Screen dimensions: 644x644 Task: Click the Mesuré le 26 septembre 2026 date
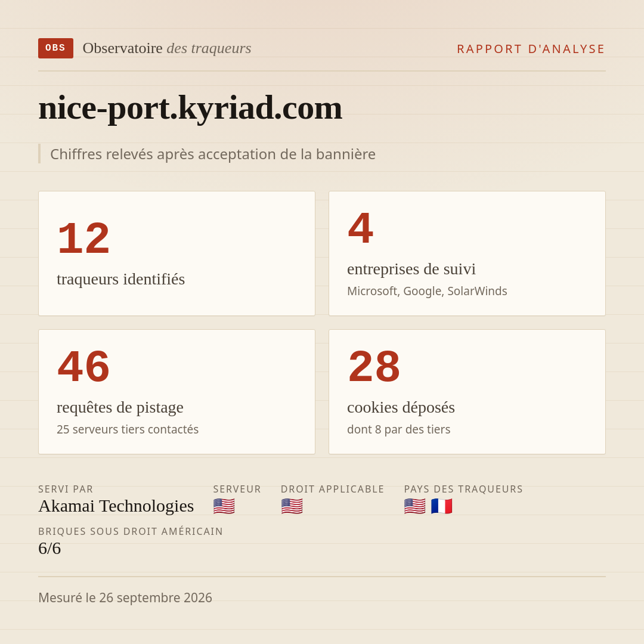click(x=125, y=597)
